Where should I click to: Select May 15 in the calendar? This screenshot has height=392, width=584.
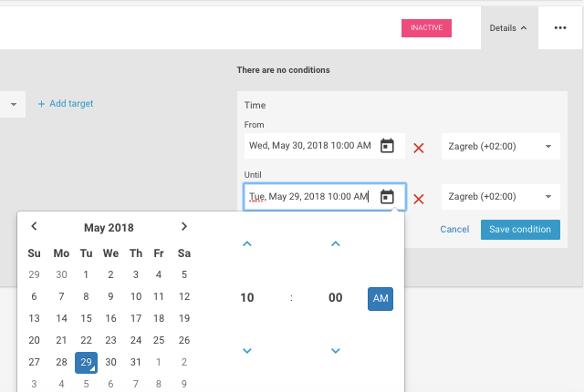[x=86, y=318]
